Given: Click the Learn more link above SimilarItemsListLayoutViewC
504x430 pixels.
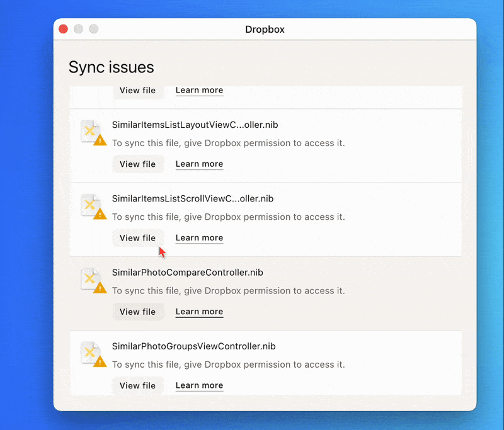Looking at the screenshot, I should click(199, 91).
